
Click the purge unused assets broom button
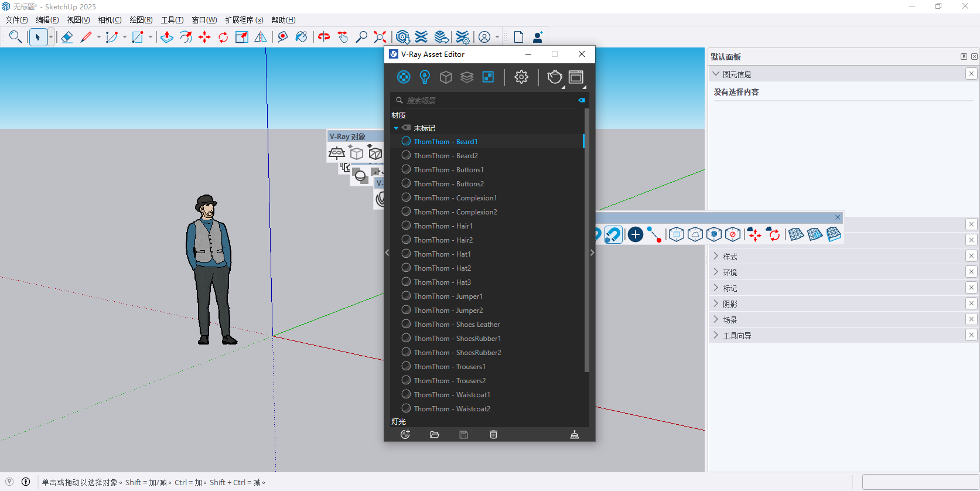575,434
